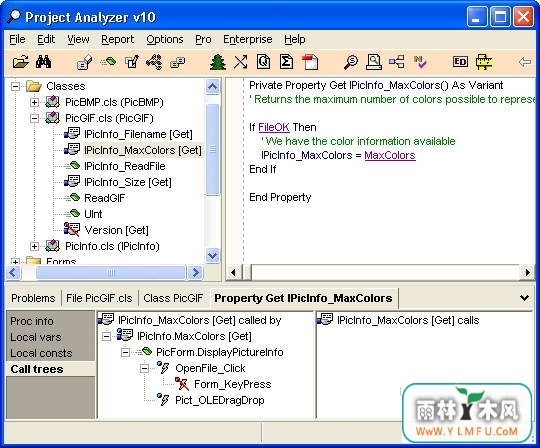Click the green procedure arrow toolbar icon
Image resolution: width=540 pixels, height=448 pixels.
click(108, 62)
